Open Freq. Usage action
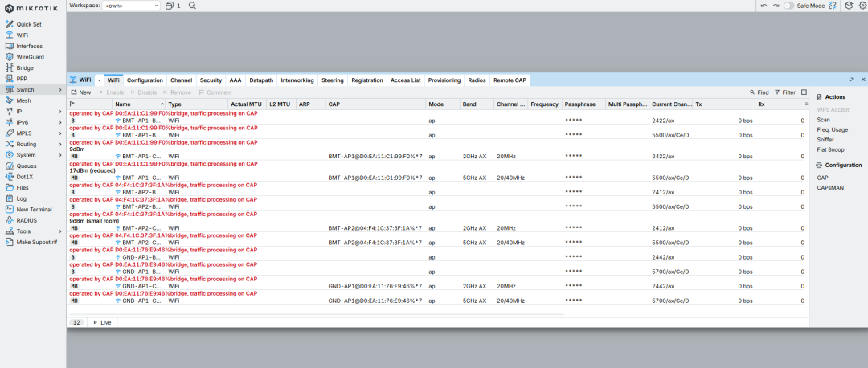Image resolution: width=868 pixels, height=368 pixels. tap(832, 129)
